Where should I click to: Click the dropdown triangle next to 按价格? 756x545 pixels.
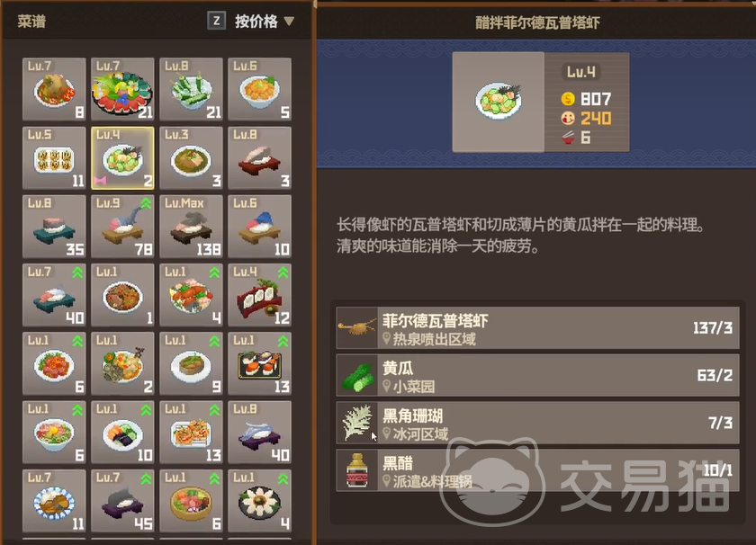[289, 22]
